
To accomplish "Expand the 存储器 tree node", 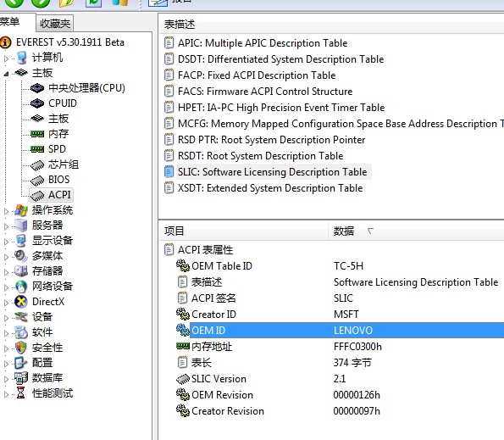I will [6, 272].
